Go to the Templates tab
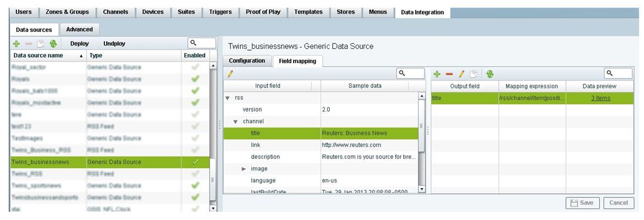Viewport: 644px width, 220px height. tap(309, 12)
